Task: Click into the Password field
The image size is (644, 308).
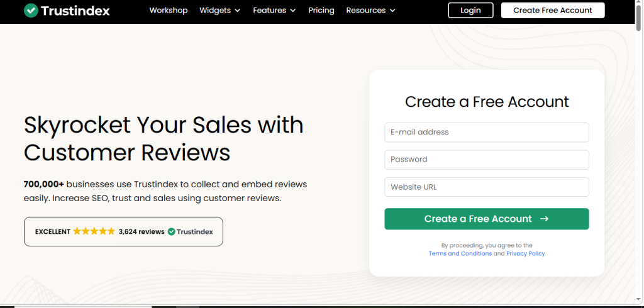Action: pyautogui.click(x=486, y=160)
